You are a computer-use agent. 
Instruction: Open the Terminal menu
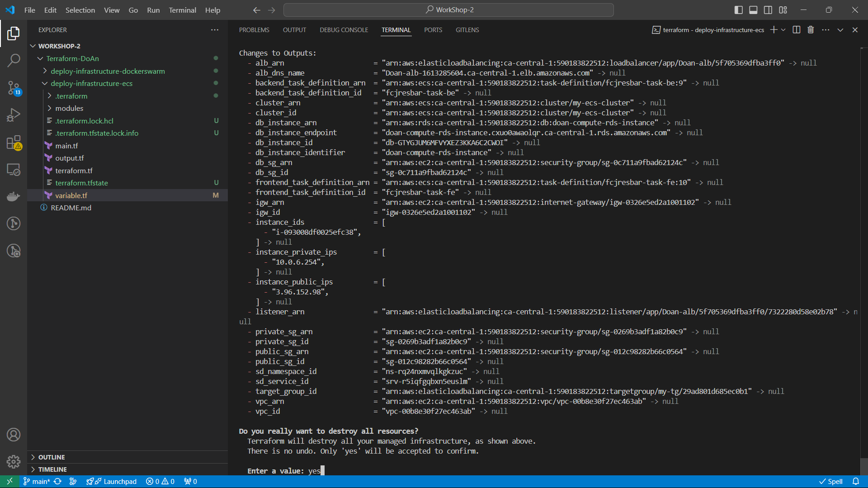182,10
